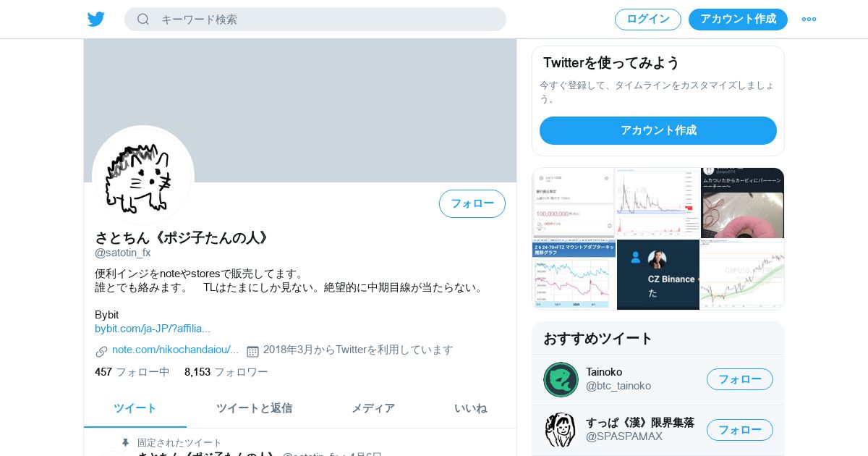Open the CZ Binance media thumbnail
Viewport: 868px width, 456px height.
pyautogui.click(x=658, y=275)
